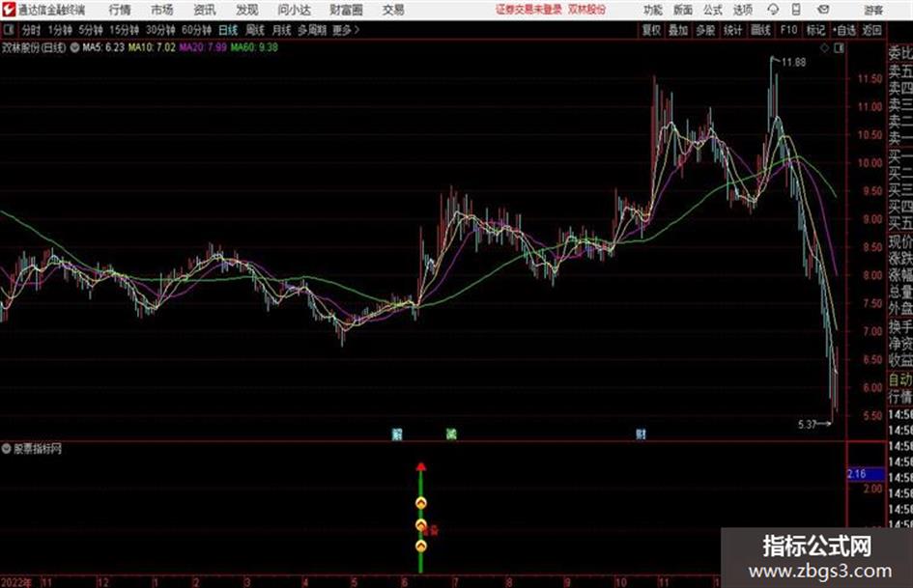Screen dimensions: 913x588
Task: Open the 发现 menu
Action: (x=247, y=10)
